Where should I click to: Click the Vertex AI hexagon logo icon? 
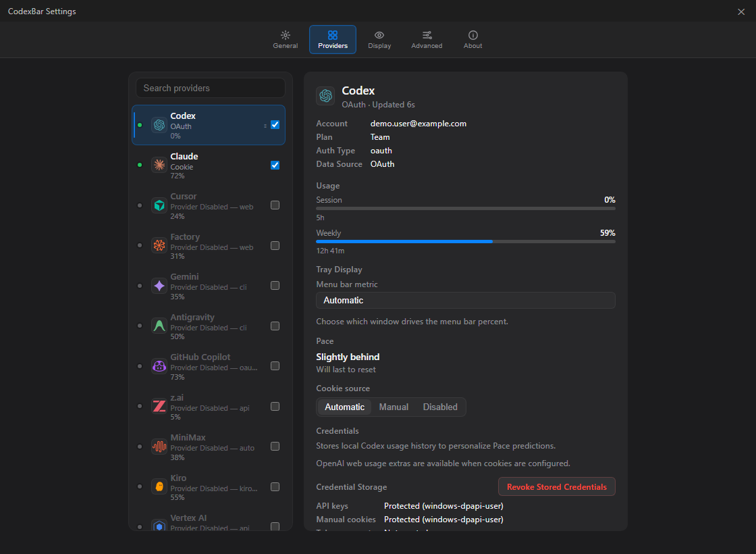159,526
